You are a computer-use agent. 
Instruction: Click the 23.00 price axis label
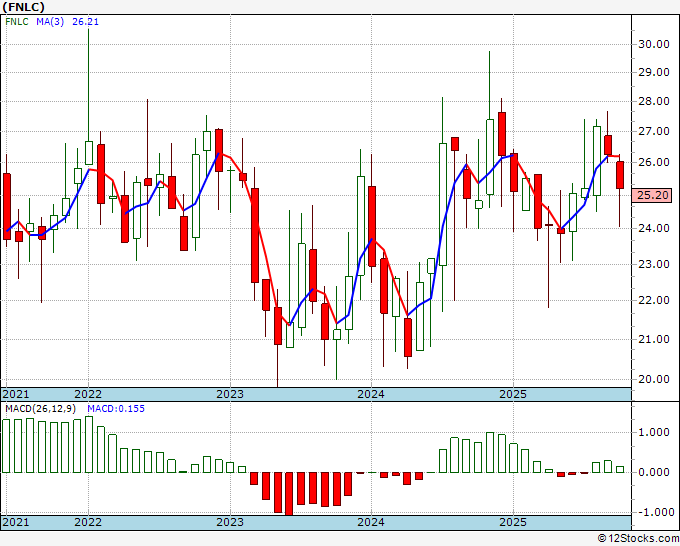654,264
